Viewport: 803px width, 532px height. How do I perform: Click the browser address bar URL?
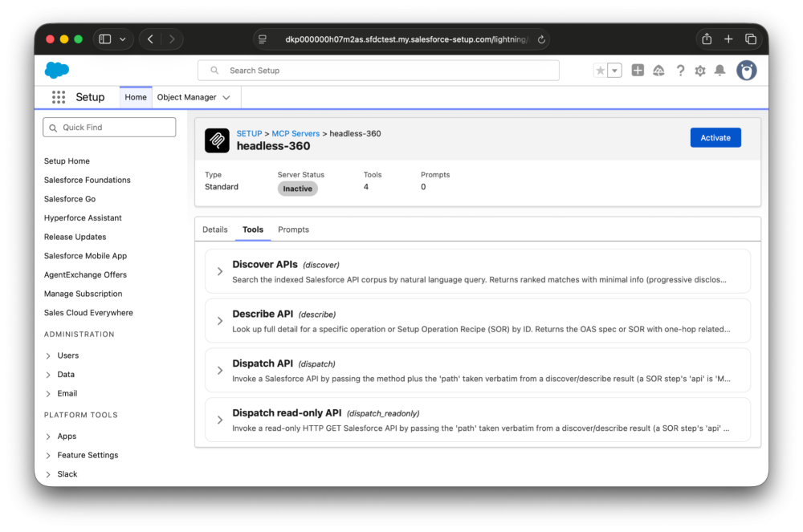[x=406, y=39]
